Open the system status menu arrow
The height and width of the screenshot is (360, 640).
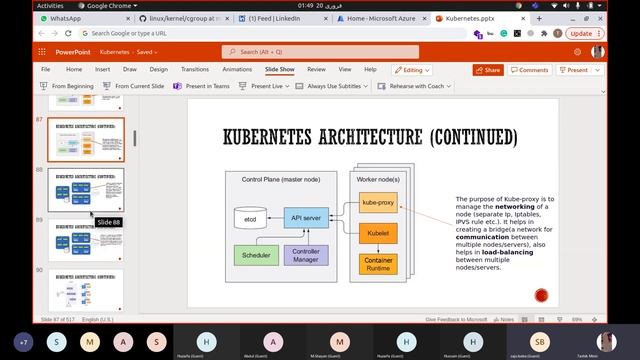point(600,6)
